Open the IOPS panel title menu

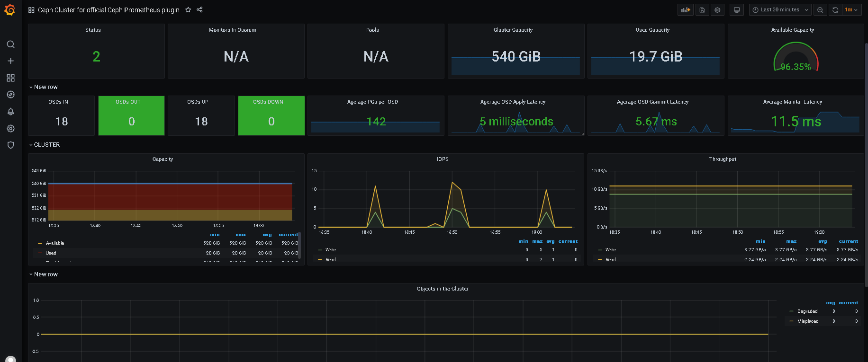(x=443, y=159)
